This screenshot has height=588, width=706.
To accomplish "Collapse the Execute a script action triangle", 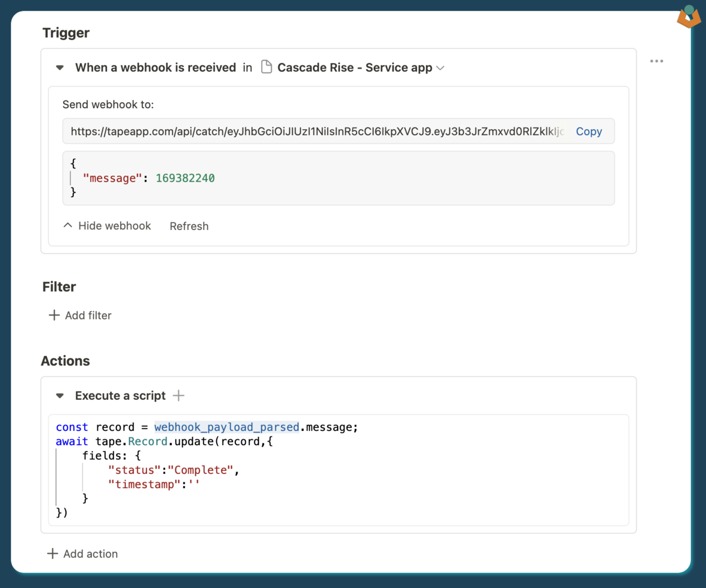I will 59,396.
